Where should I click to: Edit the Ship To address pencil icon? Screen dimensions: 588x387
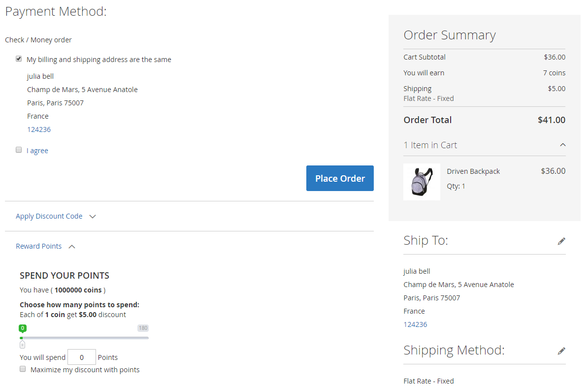[561, 241]
